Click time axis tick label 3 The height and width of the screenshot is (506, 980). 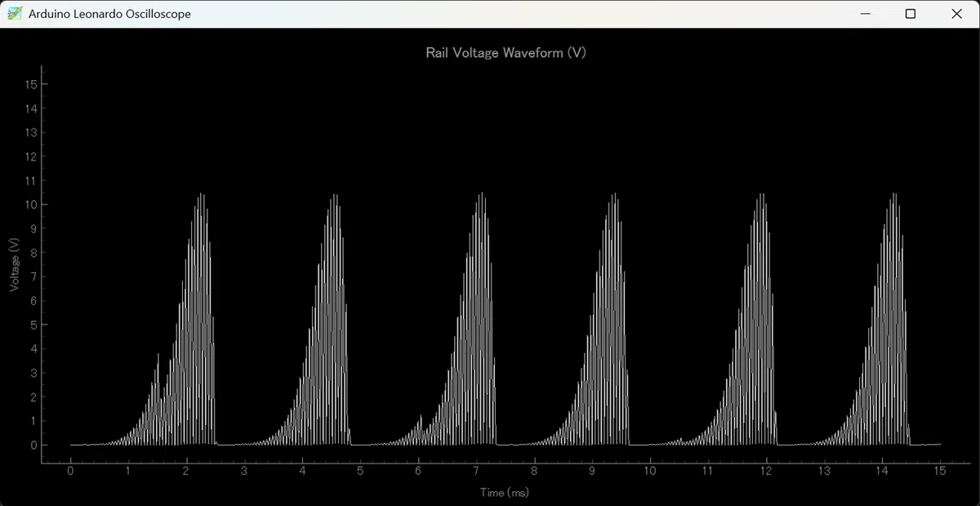(x=244, y=471)
